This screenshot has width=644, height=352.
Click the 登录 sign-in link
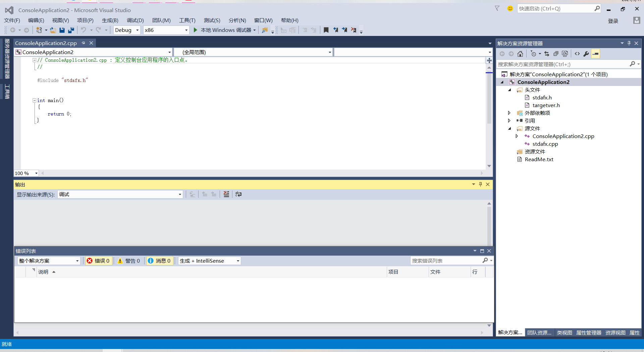pos(613,21)
